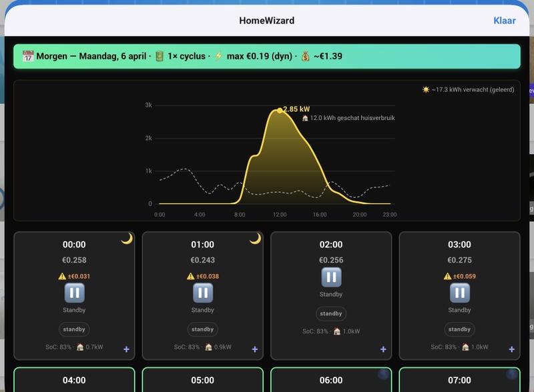Viewport: 534px width, 392px height.
Task: Click the 2.85 kW peak marker on chart
Action: click(x=280, y=110)
